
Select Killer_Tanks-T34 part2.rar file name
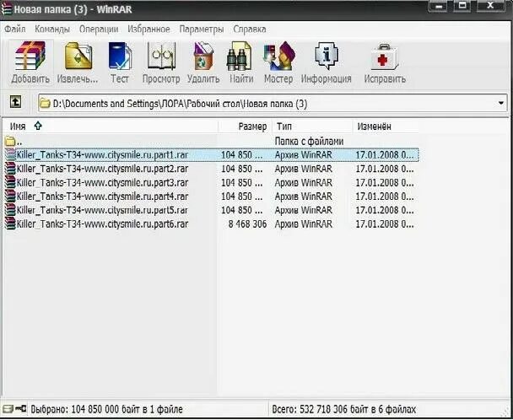[102, 169]
